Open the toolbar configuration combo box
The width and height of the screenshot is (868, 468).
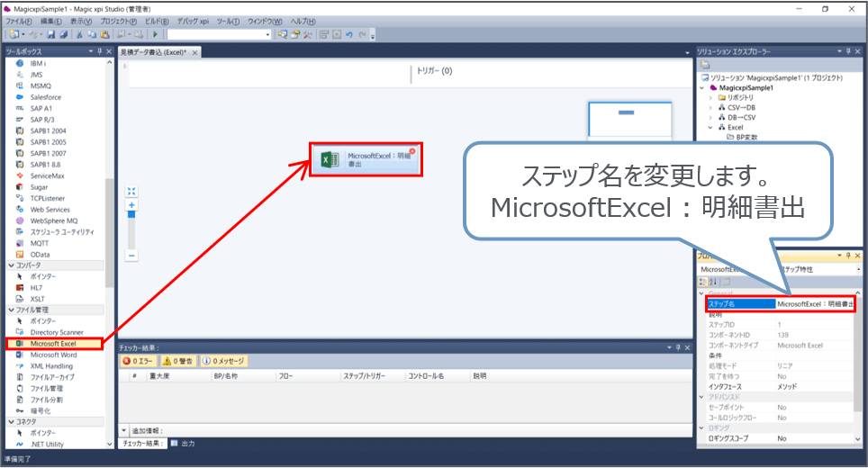[x=218, y=34]
